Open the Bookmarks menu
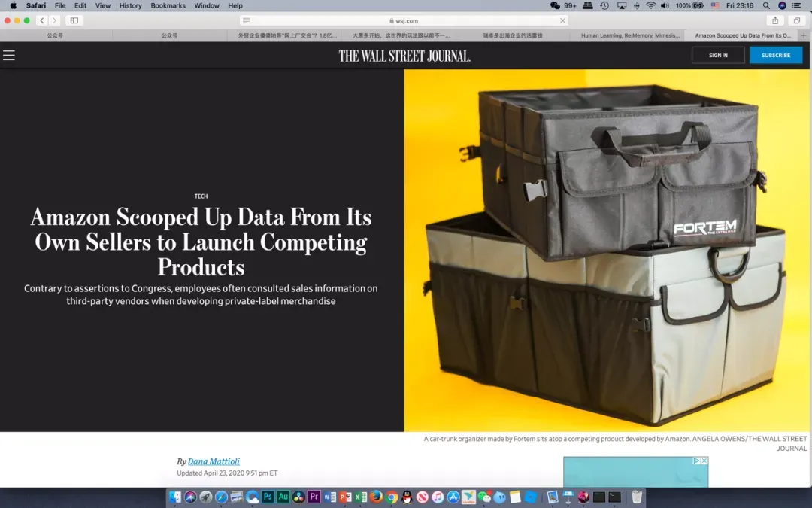The image size is (812, 508). click(x=168, y=5)
